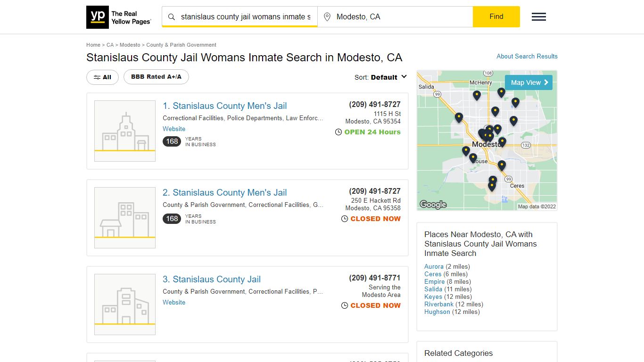Click the 250 E Hackett Rd address
644x362 pixels.
[x=373, y=204]
